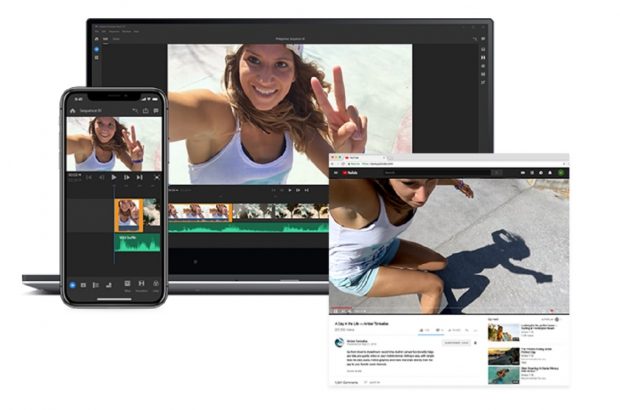Open second icon in laptop right sidebar

483,58
